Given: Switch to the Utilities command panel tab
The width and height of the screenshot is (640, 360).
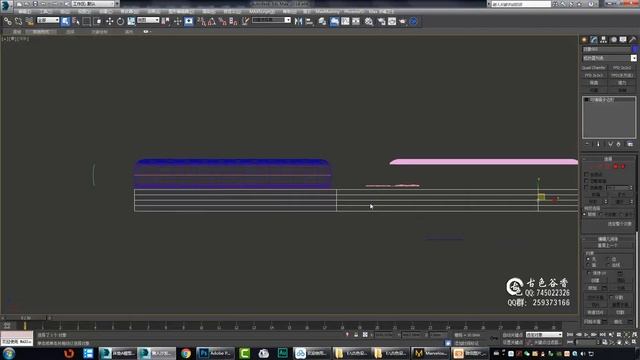Looking at the screenshot, I should coord(633,40).
